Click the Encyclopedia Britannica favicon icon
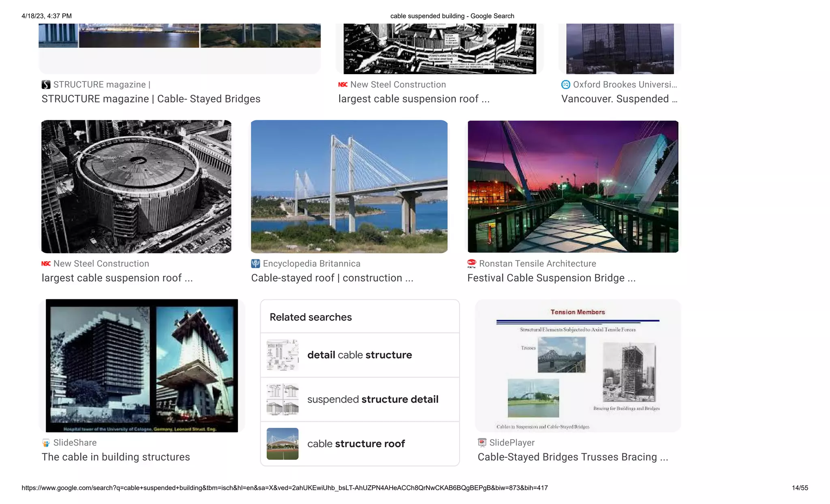Screen dimensions: 830x504 (255, 264)
